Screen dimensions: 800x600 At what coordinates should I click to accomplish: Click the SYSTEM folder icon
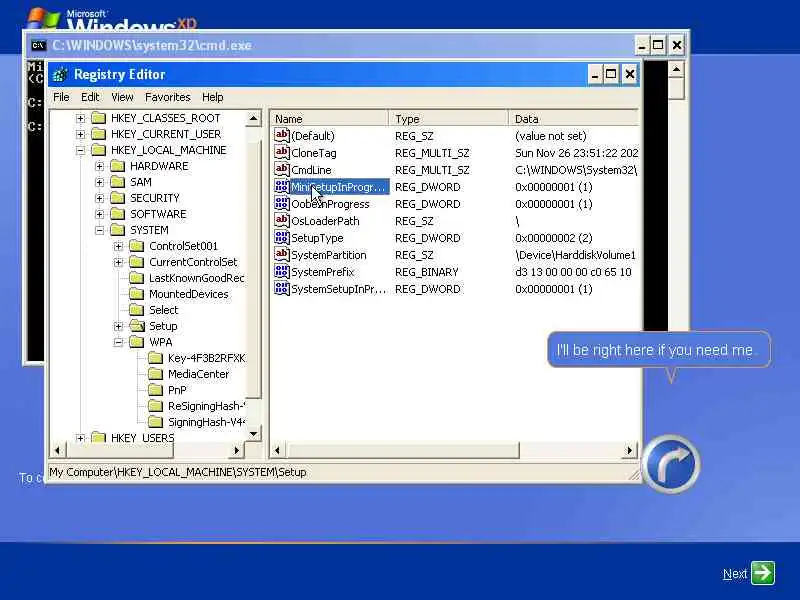click(117, 230)
